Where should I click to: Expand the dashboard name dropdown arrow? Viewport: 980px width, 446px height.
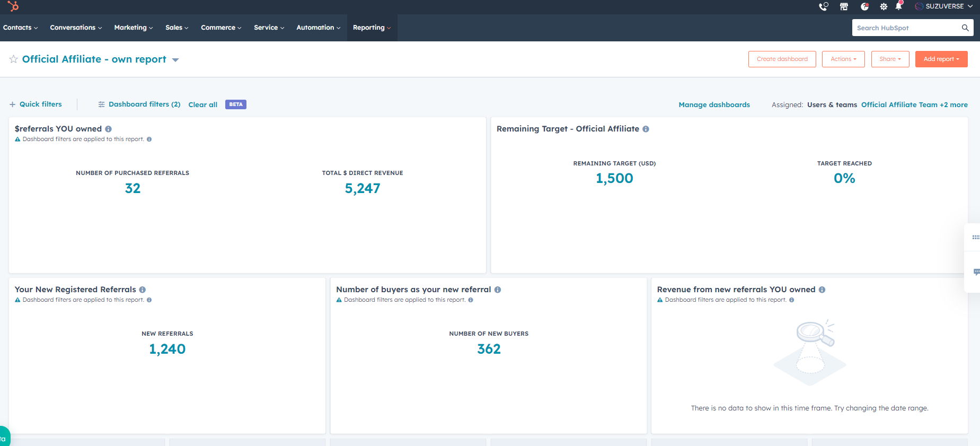point(175,60)
